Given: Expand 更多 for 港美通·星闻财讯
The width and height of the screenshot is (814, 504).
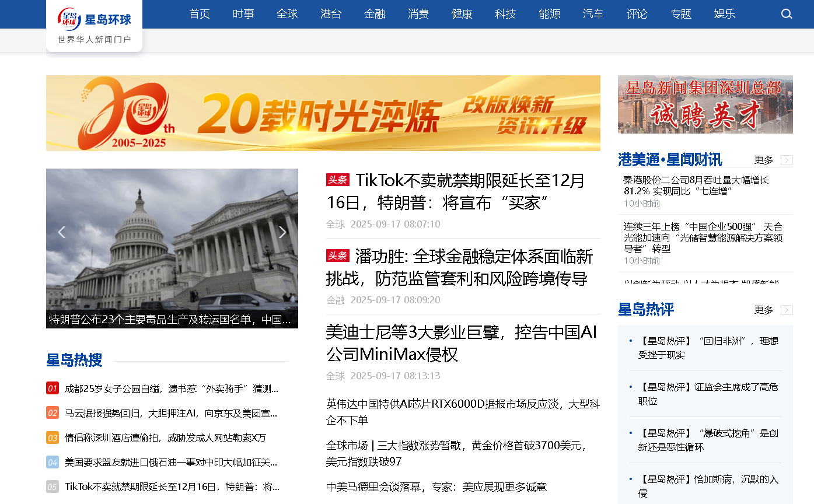Looking at the screenshot, I should coord(763,160).
